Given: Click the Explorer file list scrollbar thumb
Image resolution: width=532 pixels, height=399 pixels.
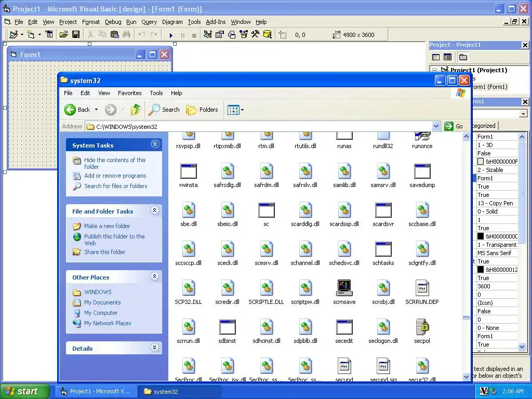Looking at the screenshot, I should click(466, 318).
